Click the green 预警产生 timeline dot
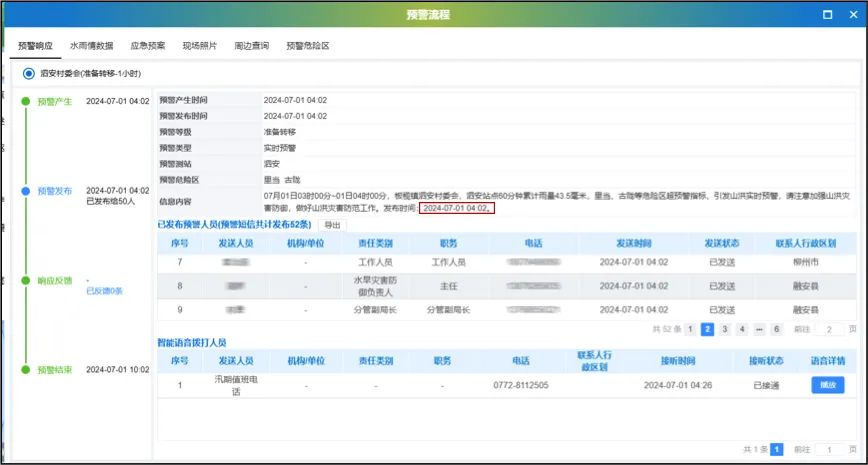 click(26, 101)
